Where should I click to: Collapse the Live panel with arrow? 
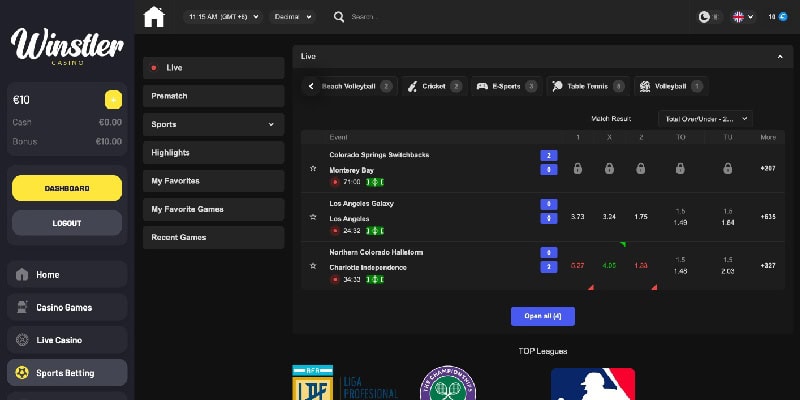click(x=780, y=57)
